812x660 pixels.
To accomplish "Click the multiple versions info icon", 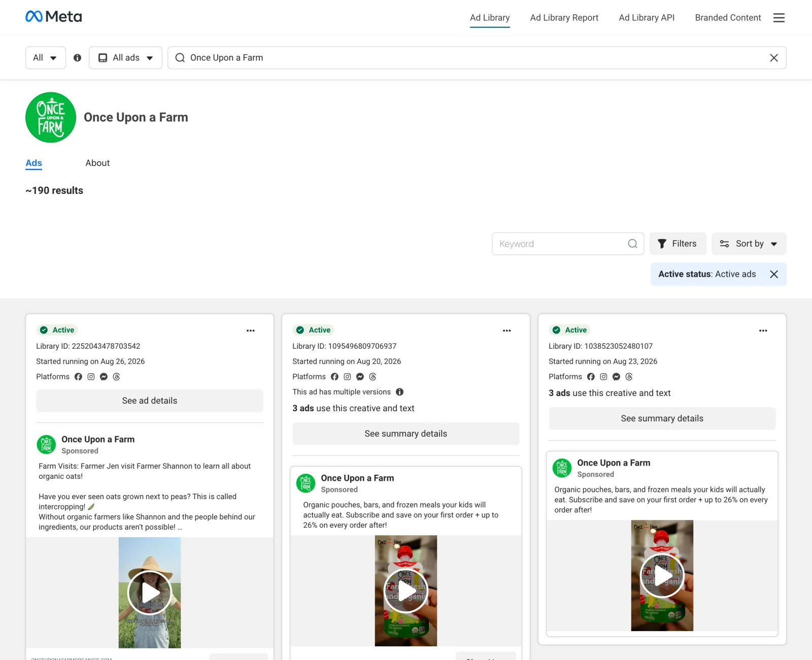I will pos(400,392).
